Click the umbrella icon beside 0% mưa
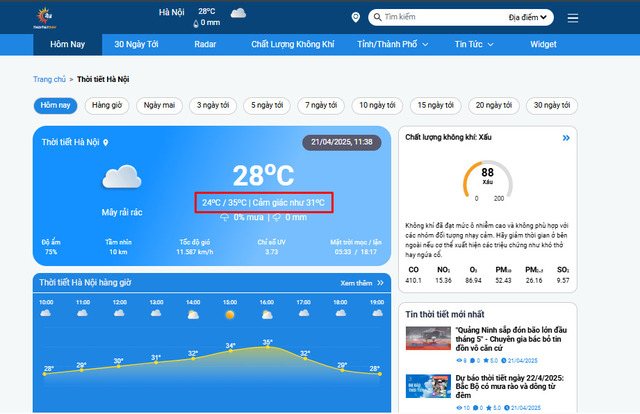Image resolution: width=640 pixels, height=414 pixels. tap(224, 217)
